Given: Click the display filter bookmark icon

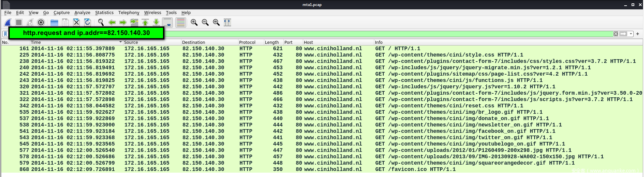Looking at the screenshot, I should (x=5, y=34).
